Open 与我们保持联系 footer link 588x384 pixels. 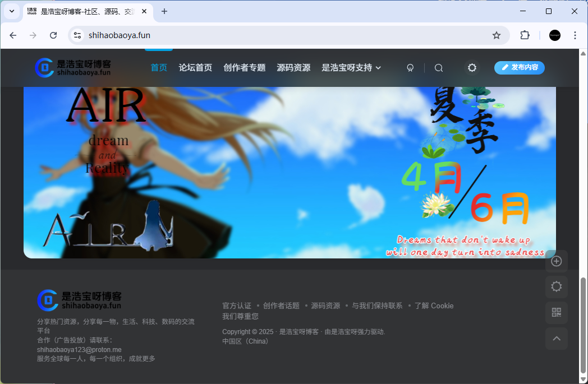click(377, 306)
